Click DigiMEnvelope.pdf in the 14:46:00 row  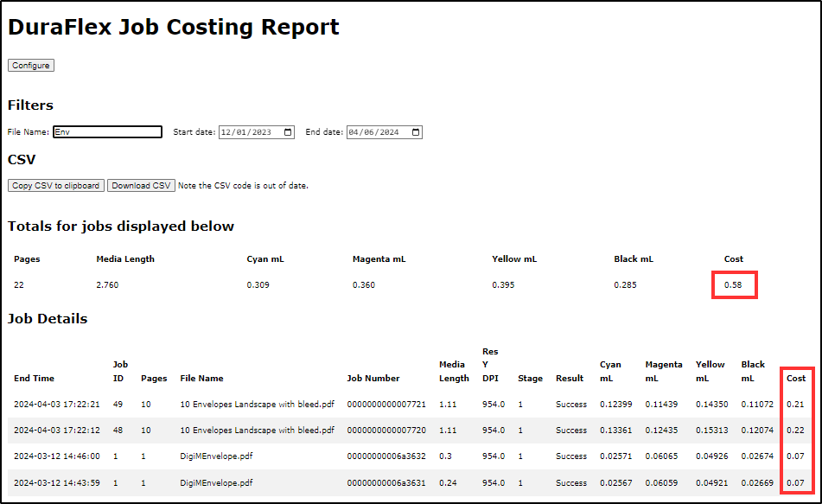pyautogui.click(x=216, y=456)
